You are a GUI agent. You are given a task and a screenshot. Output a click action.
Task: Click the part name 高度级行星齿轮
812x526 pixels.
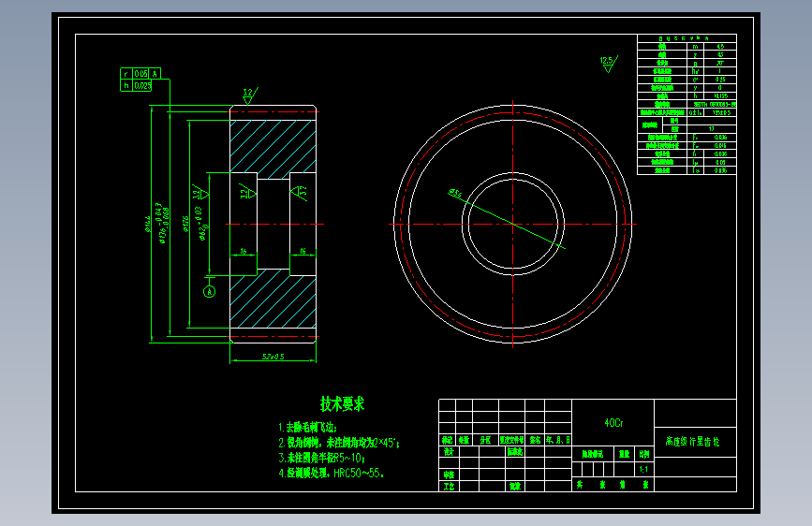point(692,442)
